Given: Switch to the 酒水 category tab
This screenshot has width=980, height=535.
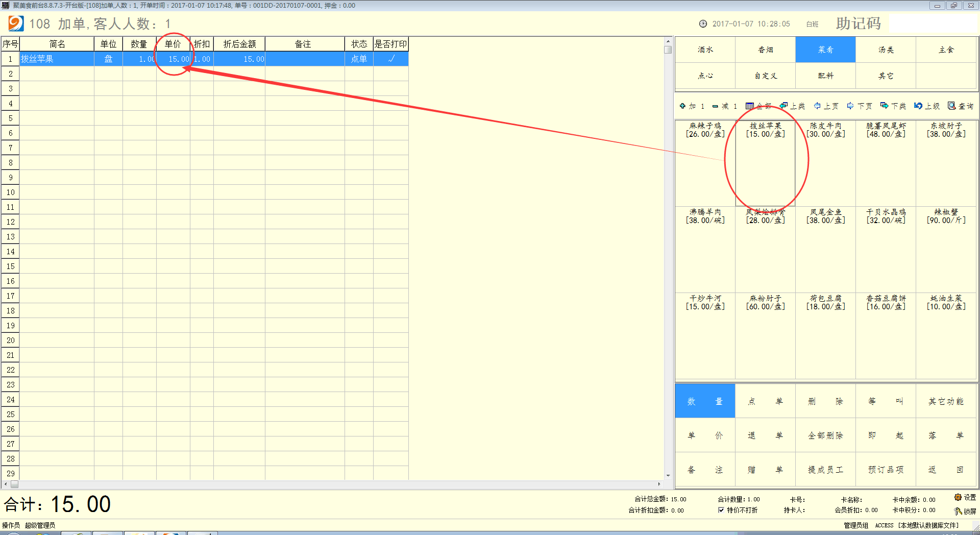Looking at the screenshot, I should [705, 50].
